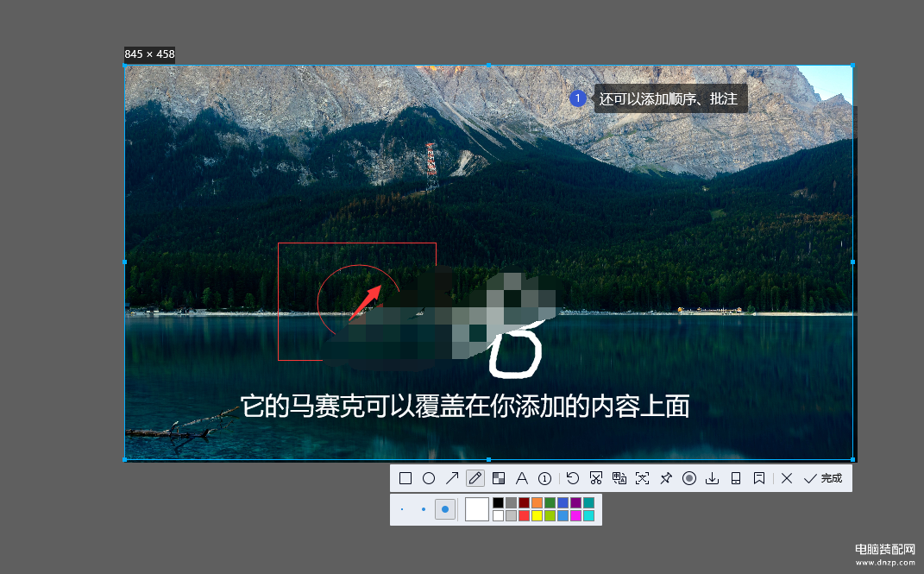Select the text annotation tool (A)
This screenshot has width=924, height=574.
click(521, 478)
